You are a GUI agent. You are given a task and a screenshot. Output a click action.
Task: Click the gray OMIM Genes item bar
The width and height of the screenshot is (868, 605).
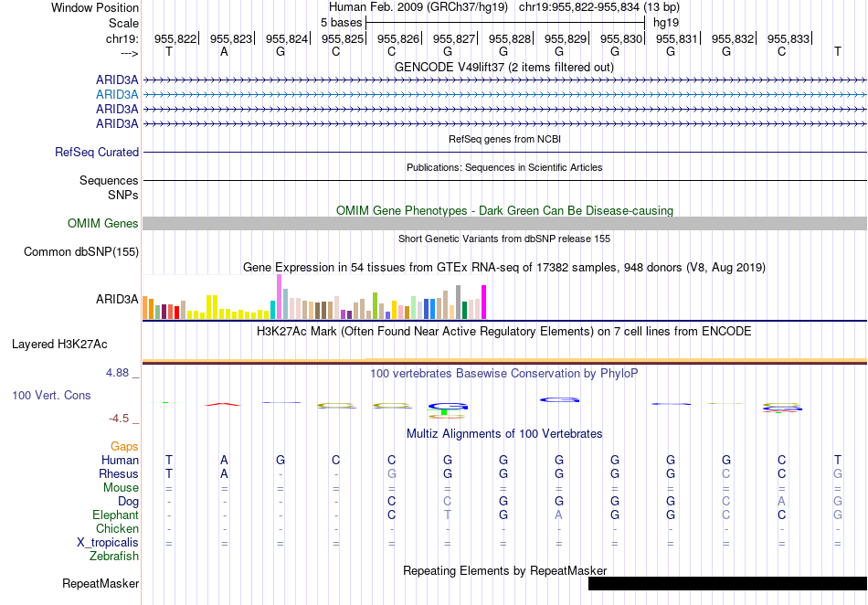click(x=504, y=224)
